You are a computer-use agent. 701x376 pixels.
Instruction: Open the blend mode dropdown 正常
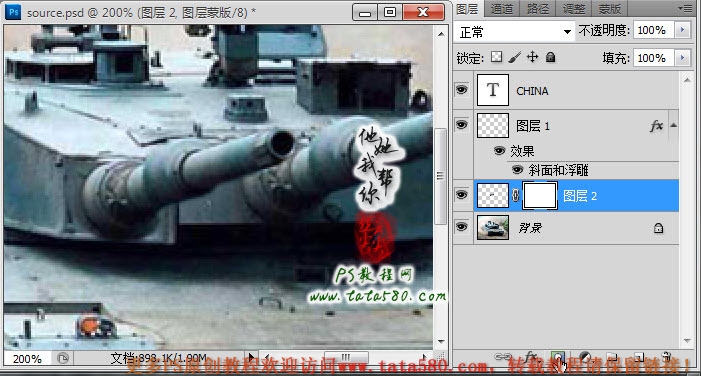[x=514, y=32]
